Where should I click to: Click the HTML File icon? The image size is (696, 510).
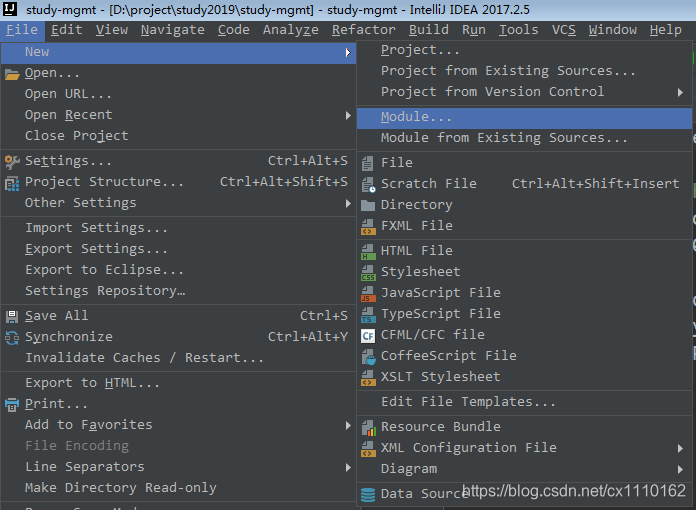click(x=368, y=252)
